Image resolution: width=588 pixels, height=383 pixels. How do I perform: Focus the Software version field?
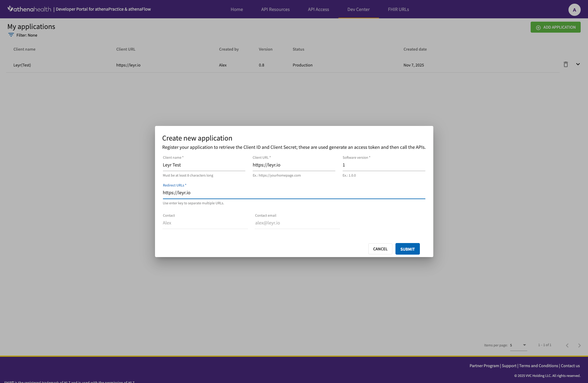click(x=384, y=165)
